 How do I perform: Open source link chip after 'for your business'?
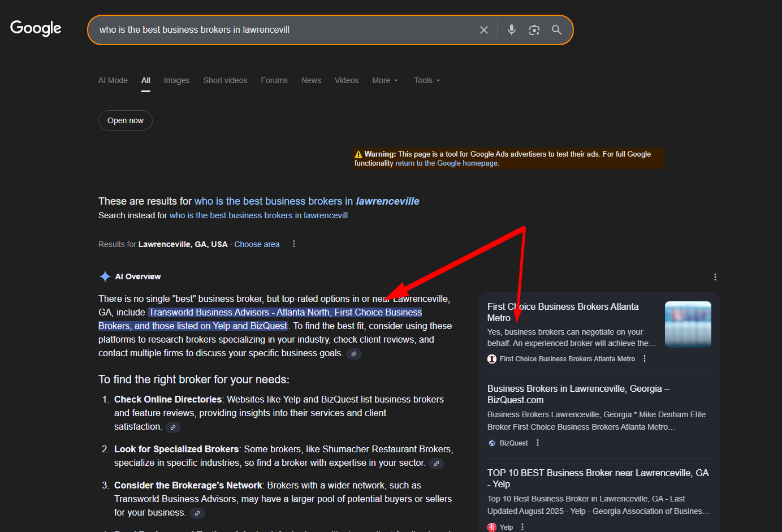[197, 513]
